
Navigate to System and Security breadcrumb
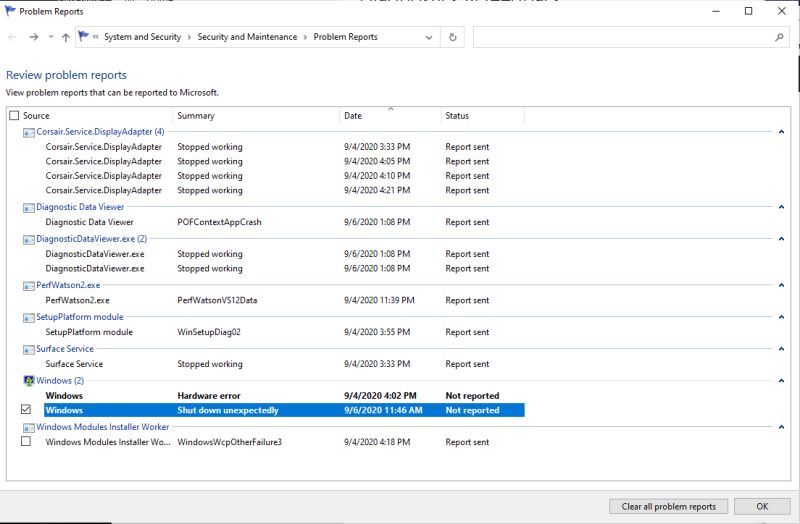tap(142, 37)
